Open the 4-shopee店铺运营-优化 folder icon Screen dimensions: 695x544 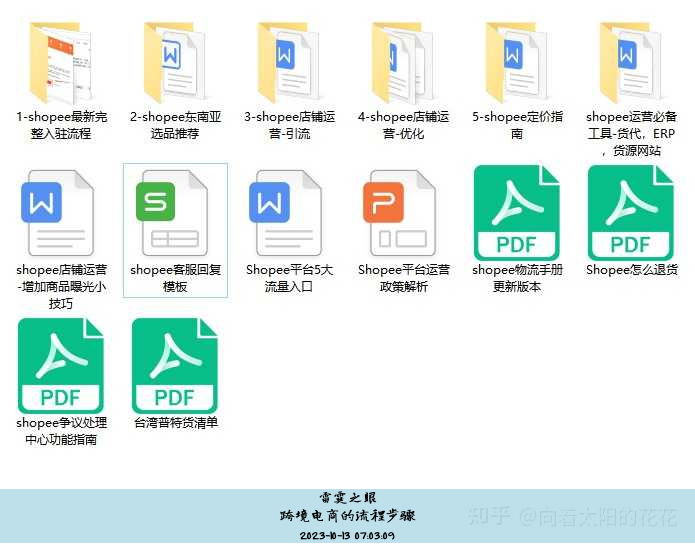(x=403, y=63)
